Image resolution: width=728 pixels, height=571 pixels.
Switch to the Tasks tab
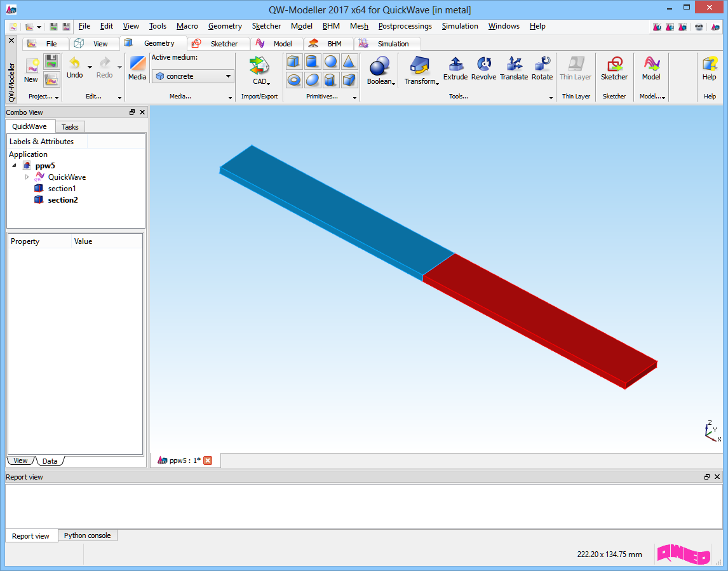click(x=70, y=127)
